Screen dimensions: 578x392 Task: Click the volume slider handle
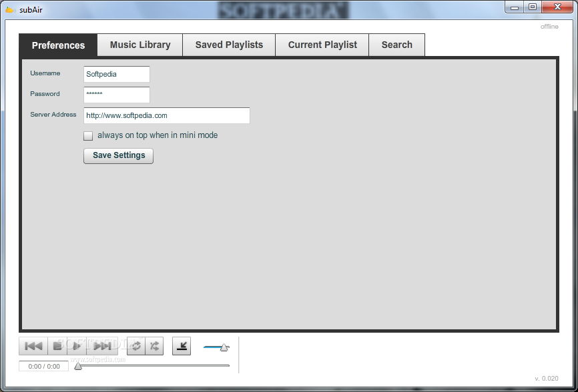tap(224, 347)
